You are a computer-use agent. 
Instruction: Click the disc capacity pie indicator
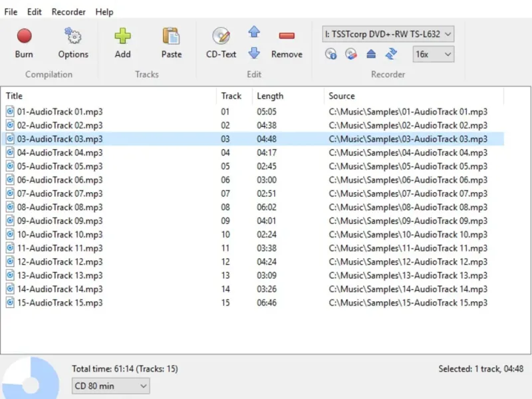pos(30,378)
